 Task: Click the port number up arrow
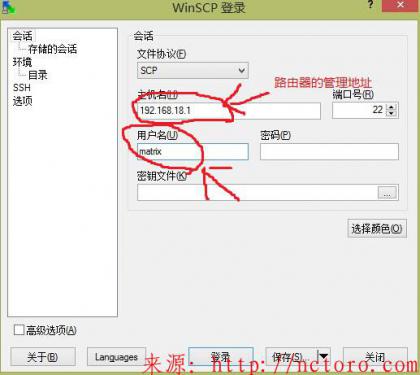(392, 107)
